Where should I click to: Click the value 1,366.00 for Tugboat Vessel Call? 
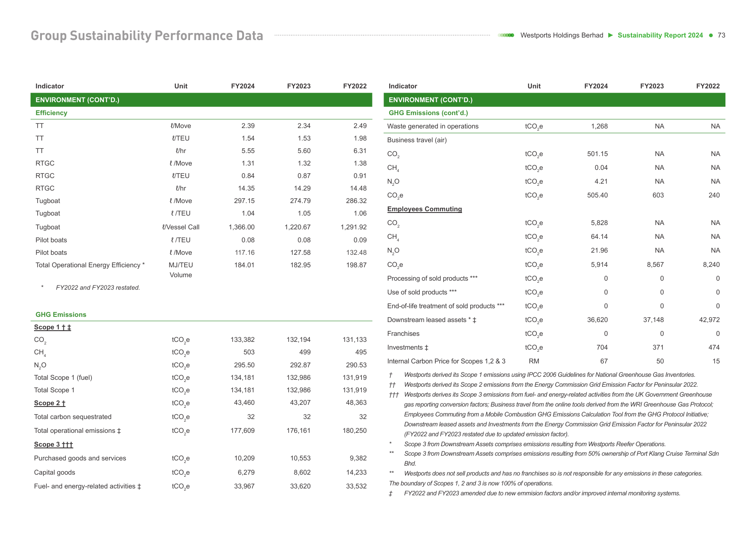241,227
